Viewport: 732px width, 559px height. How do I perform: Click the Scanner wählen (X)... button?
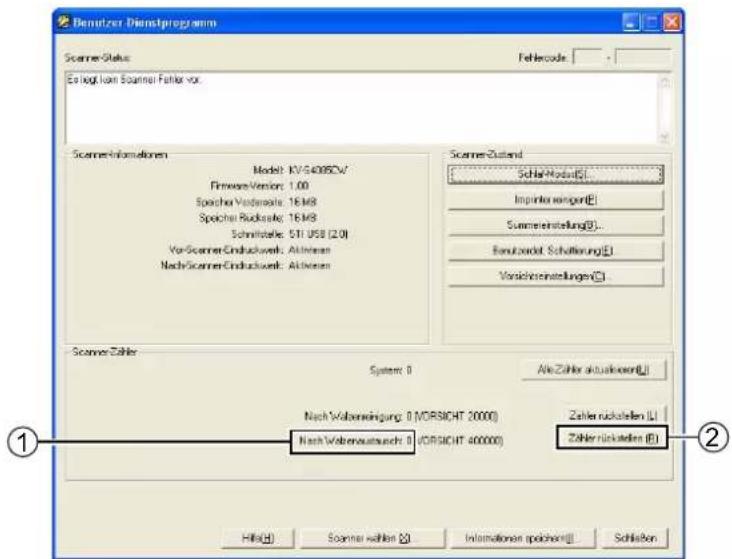[x=372, y=538]
